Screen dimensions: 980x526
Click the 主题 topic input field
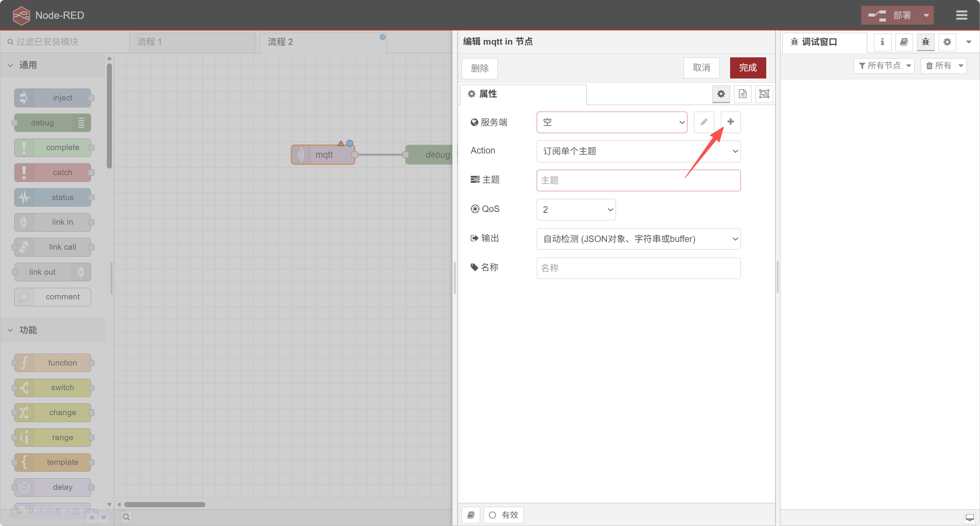click(x=638, y=180)
